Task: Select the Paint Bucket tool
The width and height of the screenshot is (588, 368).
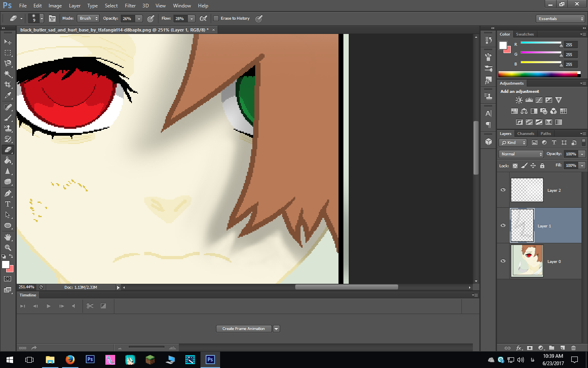Action: coord(8,161)
